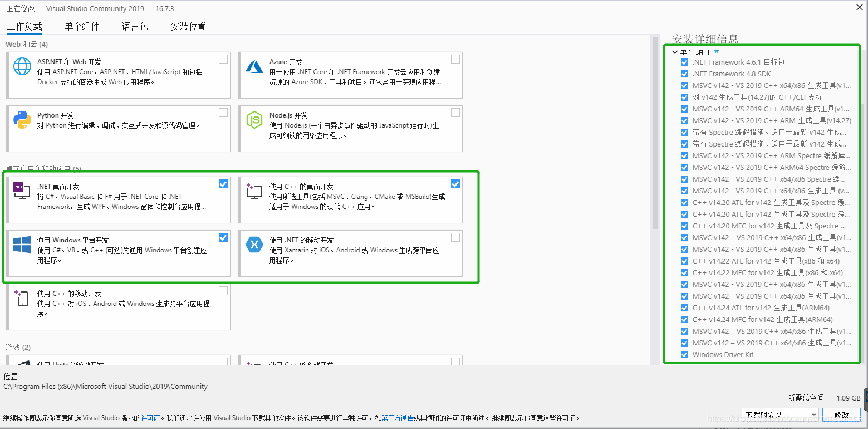
Task: Open the 许可证 link
Action: coord(150,417)
